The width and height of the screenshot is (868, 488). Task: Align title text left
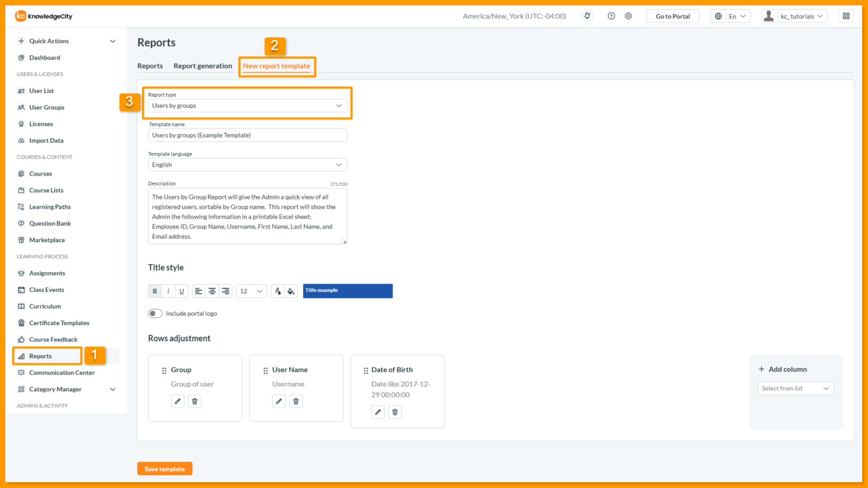[199, 291]
